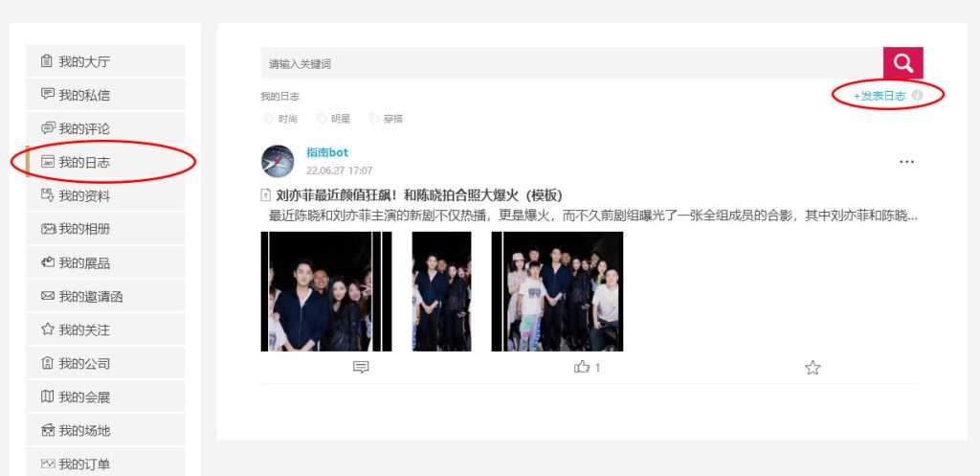Click the keyword search input field
Screen dimensions: 980x476
point(572,63)
